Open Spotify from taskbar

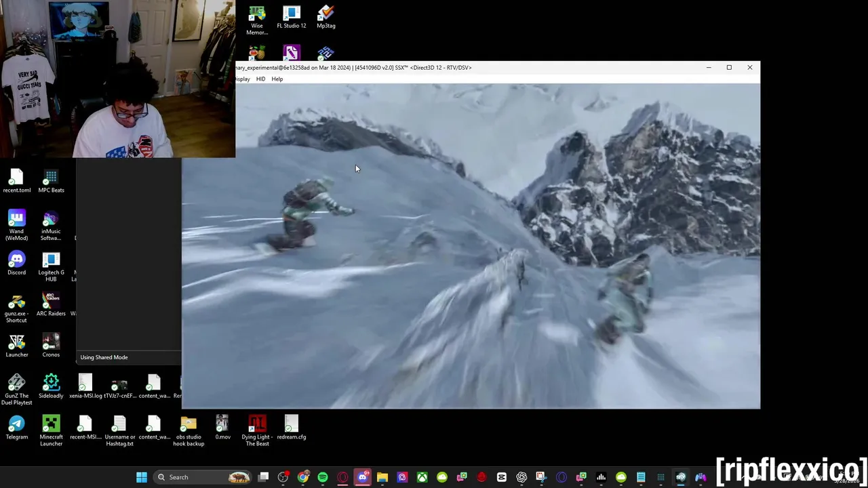[x=323, y=477]
